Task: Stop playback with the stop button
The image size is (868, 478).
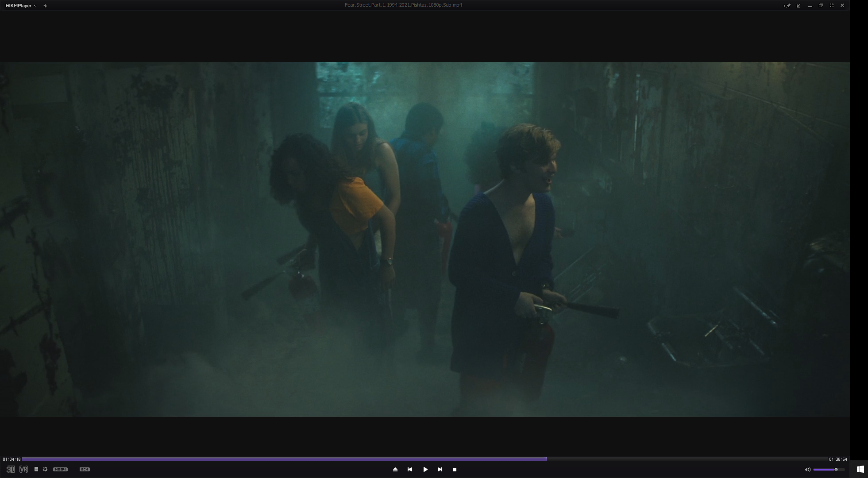Action: point(455,470)
